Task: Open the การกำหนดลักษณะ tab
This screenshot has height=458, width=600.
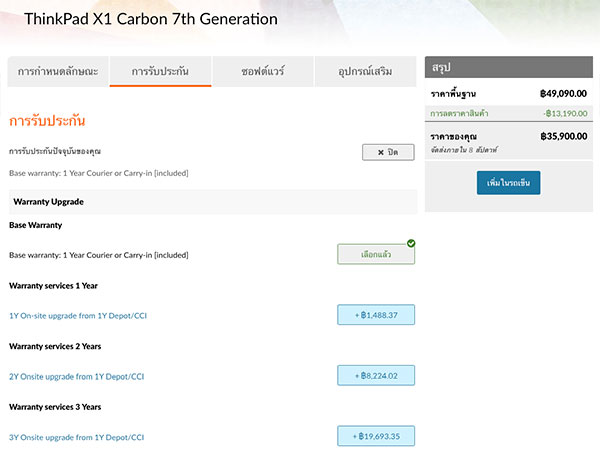Action: (x=58, y=72)
